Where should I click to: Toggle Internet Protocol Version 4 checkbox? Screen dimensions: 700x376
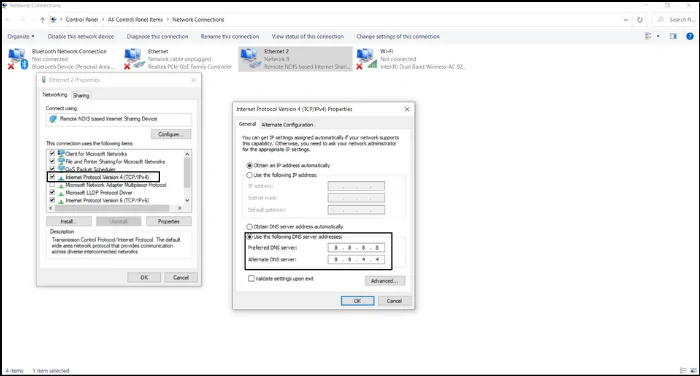[52, 177]
